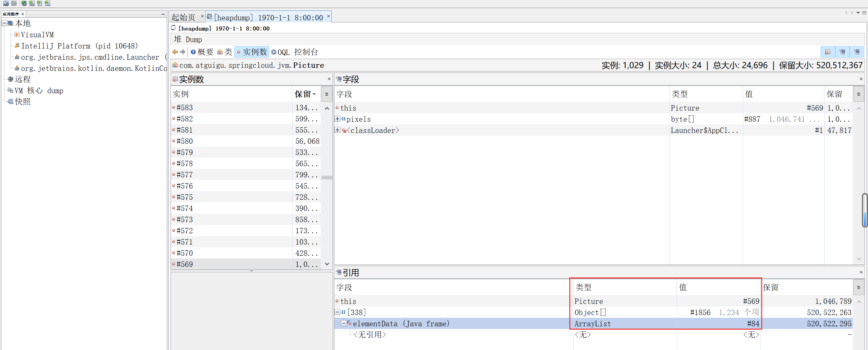
Task: Click the Add Application Snapshot toolbar icon
Action: pos(47,3)
